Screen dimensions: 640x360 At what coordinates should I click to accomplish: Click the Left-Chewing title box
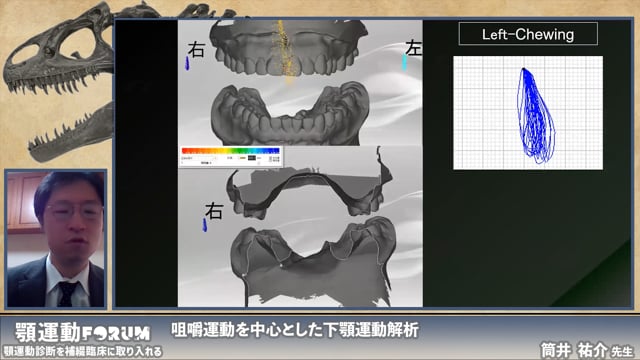click(528, 33)
